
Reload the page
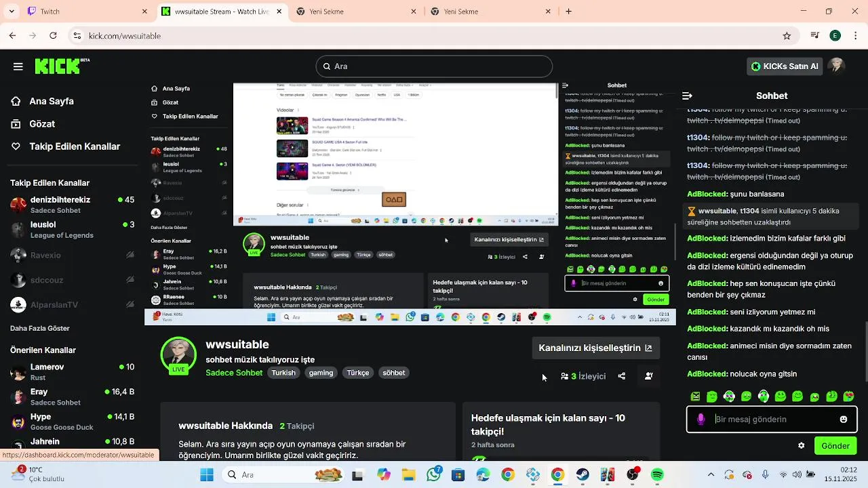tap(53, 36)
